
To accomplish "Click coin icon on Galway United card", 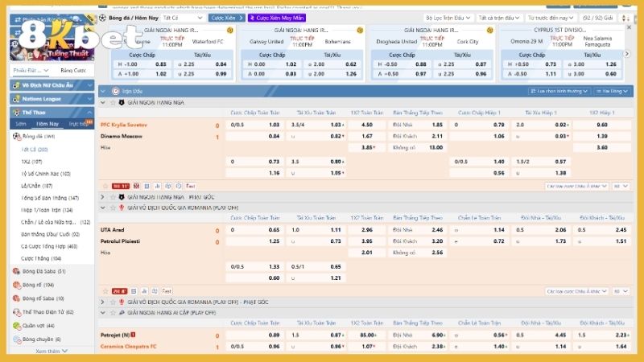I will coord(360,31).
